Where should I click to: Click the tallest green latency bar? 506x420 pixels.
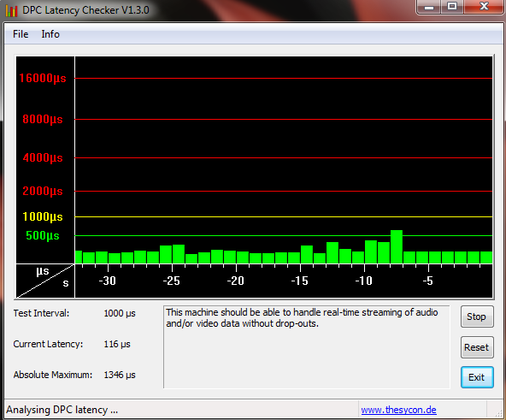click(397, 246)
